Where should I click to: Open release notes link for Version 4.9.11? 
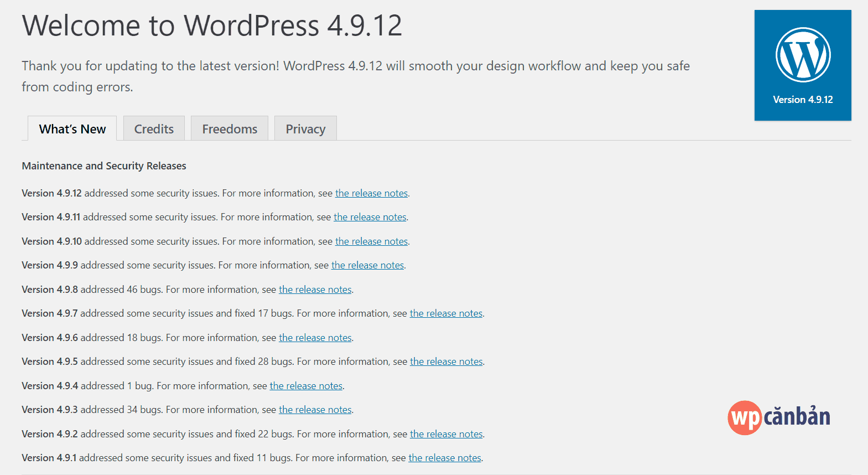370,217
